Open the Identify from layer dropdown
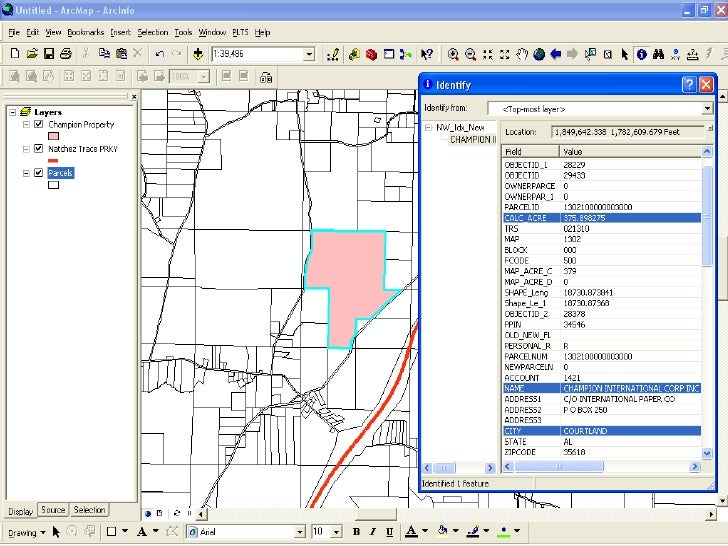728x546 pixels. pos(707,109)
